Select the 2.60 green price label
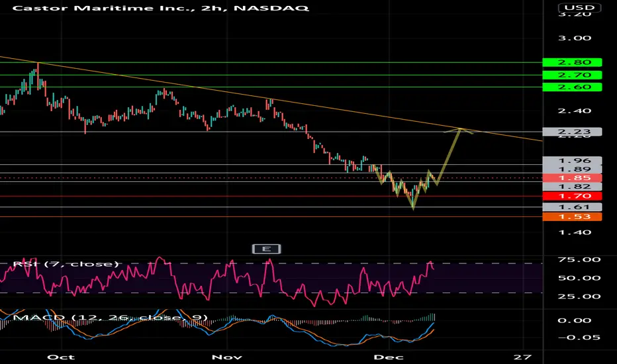The width and height of the screenshot is (617, 364). click(x=572, y=87)
